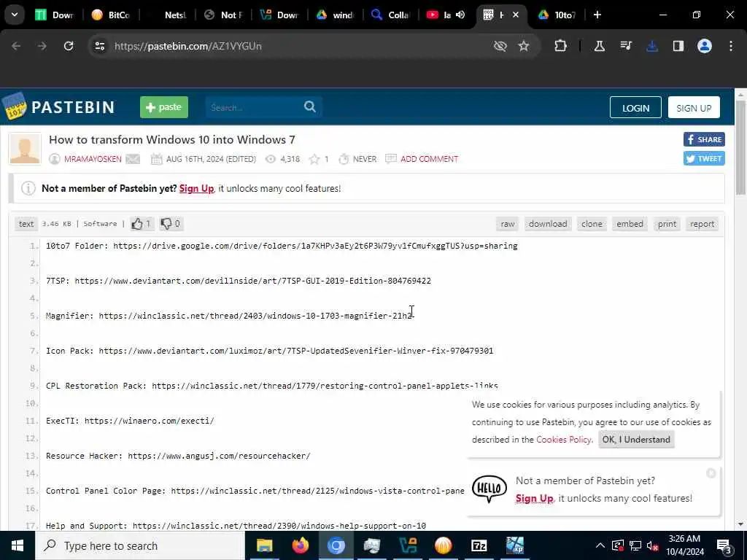This screenshot has height=560, width=747.
Task: Open Firefox from the taskbar
Action: click(300, 545)
